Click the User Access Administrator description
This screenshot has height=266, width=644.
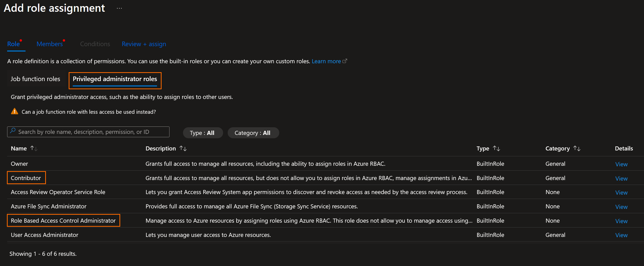(208, 235)
